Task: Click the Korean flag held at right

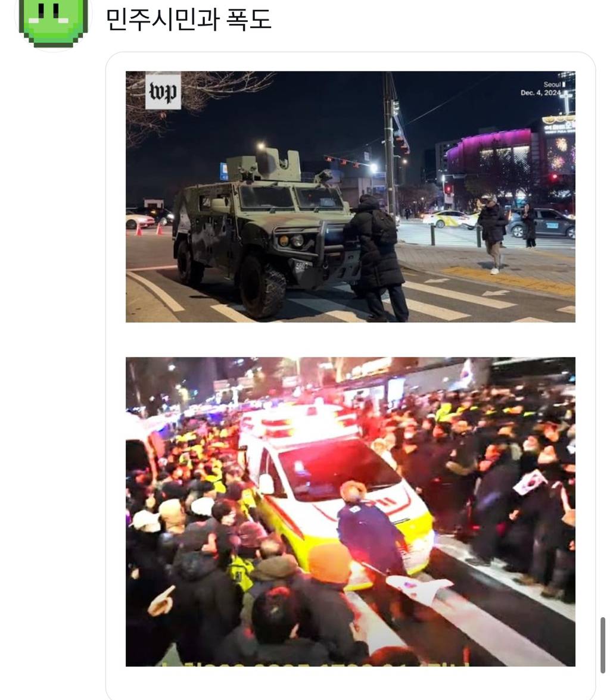Action: pyautogui.click(x=530, y=483)
